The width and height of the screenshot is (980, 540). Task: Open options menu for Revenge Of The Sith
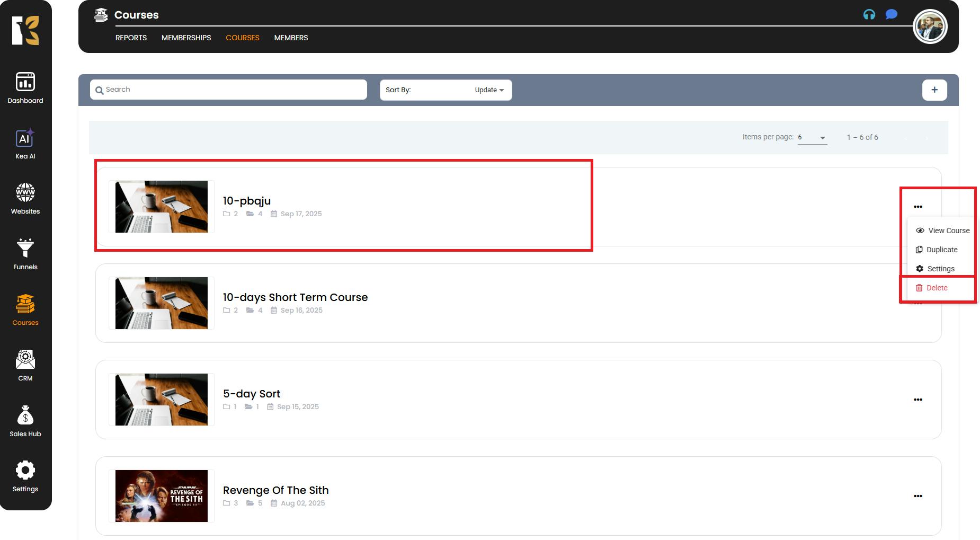[x=917, y=496]
